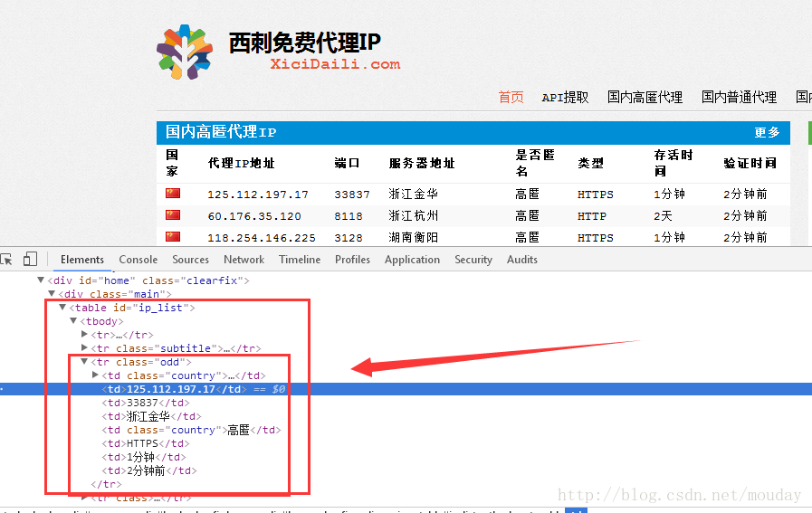Click China flag in 125.112.197.17 row

(x=173, y=193)
